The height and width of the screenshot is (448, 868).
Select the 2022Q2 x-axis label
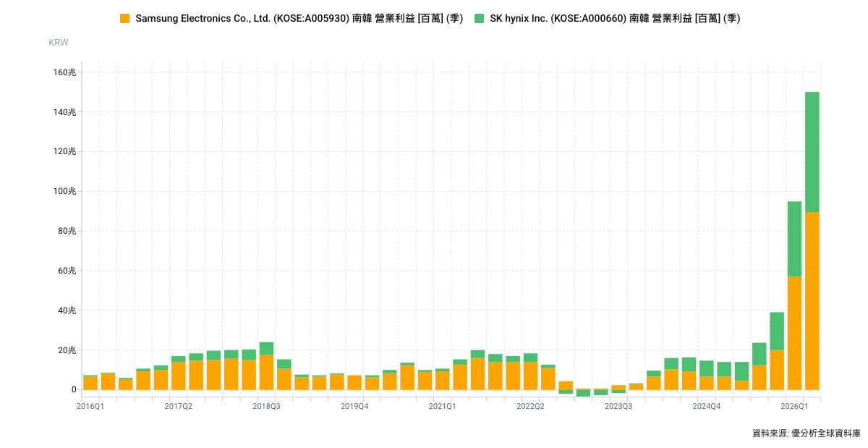pyautogui.click(x=530, y=407)
